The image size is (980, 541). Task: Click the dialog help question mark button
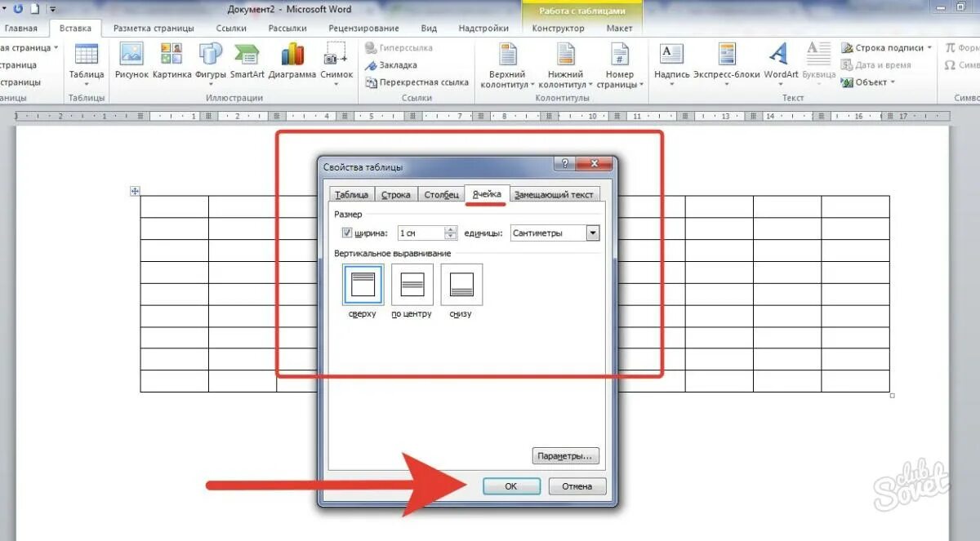click(564, 164)
